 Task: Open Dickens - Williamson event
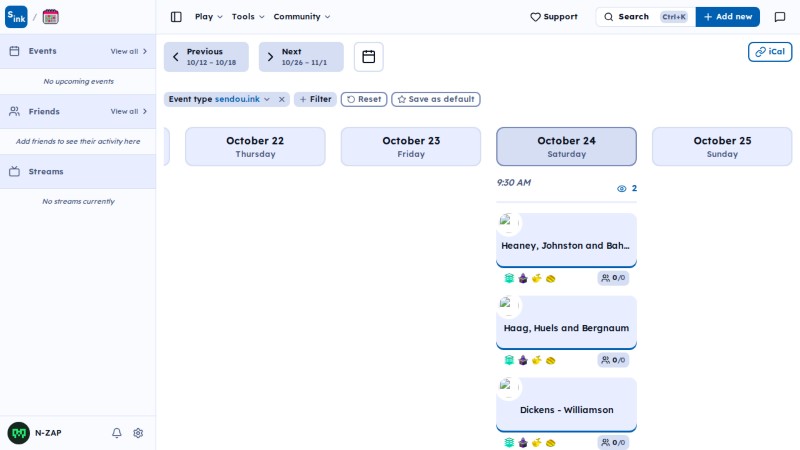(566, 405)
